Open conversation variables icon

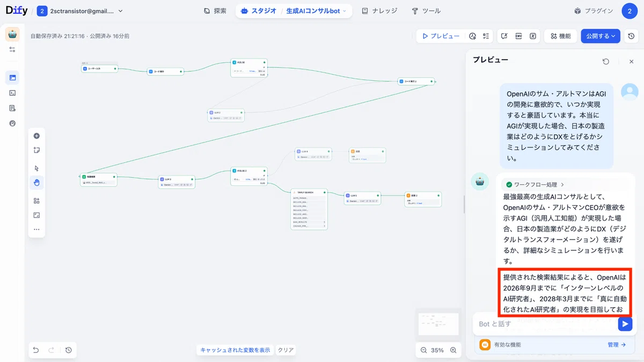[x=504, y=36]
